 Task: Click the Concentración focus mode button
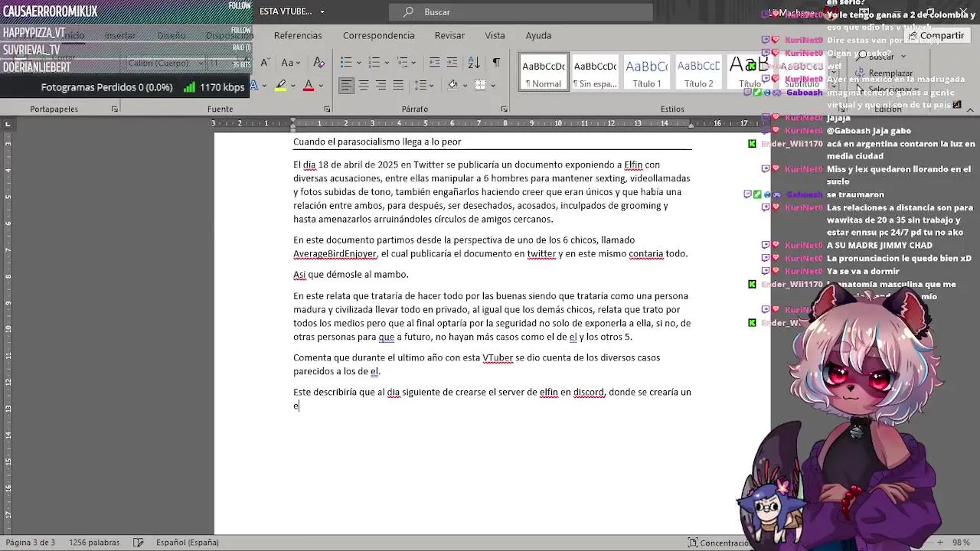click(x=720, y=543)
